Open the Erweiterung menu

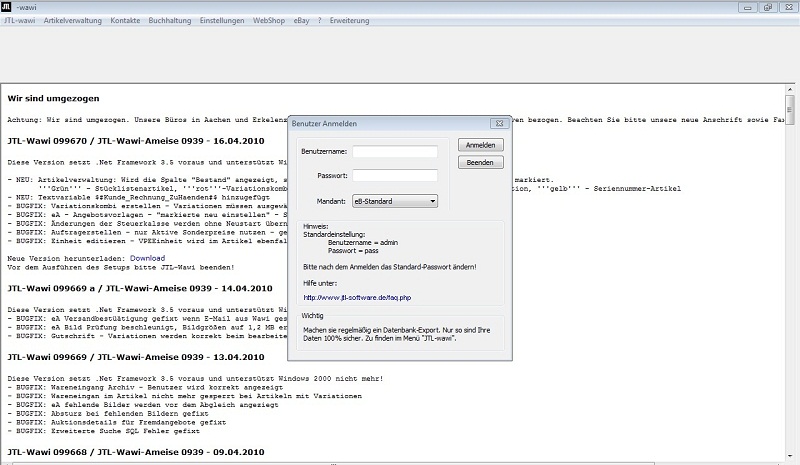(349, 21)
